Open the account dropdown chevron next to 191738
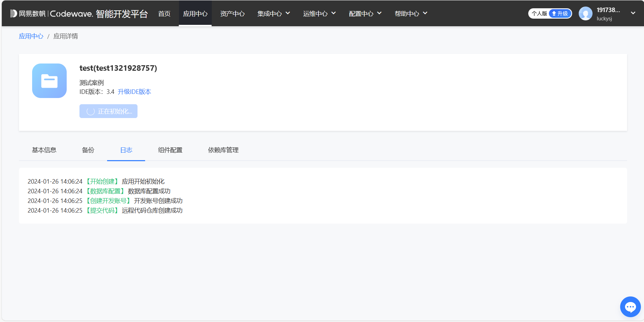Screen dimensions: 644x322 634,13
